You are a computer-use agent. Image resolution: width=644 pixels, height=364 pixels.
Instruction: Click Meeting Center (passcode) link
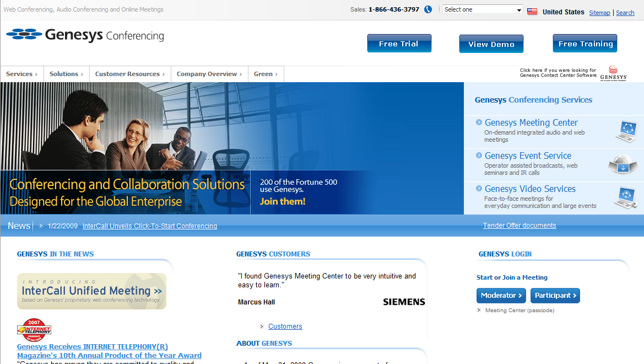tap(519, 311)
